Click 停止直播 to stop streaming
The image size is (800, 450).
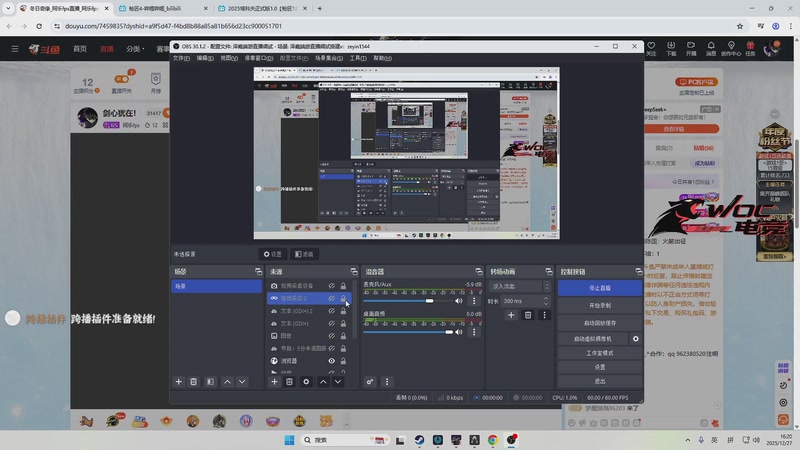pyautogui.click(x=599, y=288)
